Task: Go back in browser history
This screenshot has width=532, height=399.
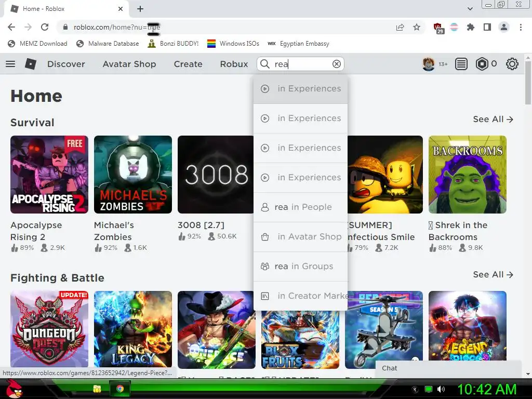Action: point(11,27)
